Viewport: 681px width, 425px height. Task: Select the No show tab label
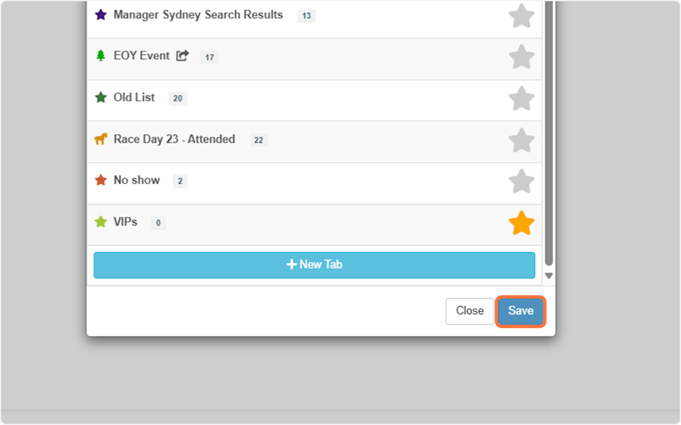click(x=137, y=180)
